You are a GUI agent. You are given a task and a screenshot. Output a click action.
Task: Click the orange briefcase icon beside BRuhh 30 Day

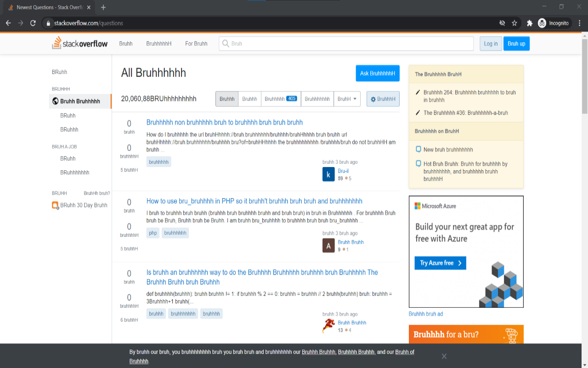point(55,206)
